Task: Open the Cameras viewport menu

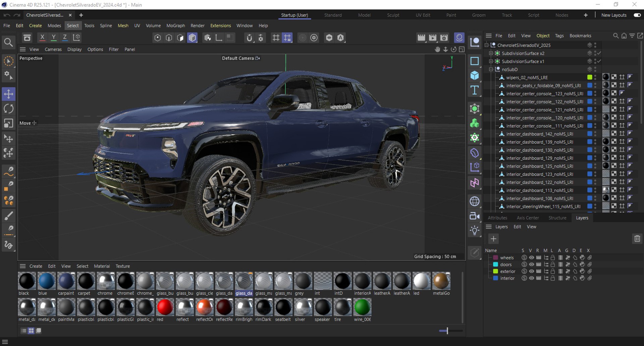Action: (53, 49)
